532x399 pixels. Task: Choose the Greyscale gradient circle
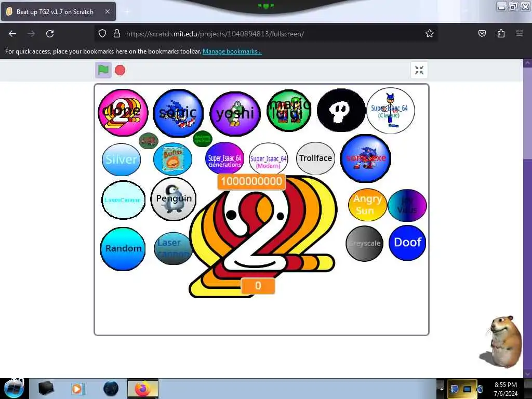point(364,244)
